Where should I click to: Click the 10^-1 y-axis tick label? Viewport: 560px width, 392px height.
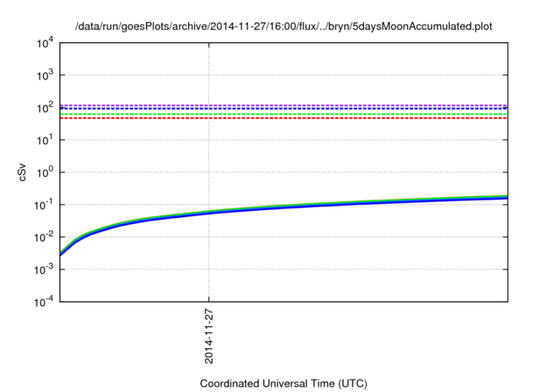(x=44, y=205)
